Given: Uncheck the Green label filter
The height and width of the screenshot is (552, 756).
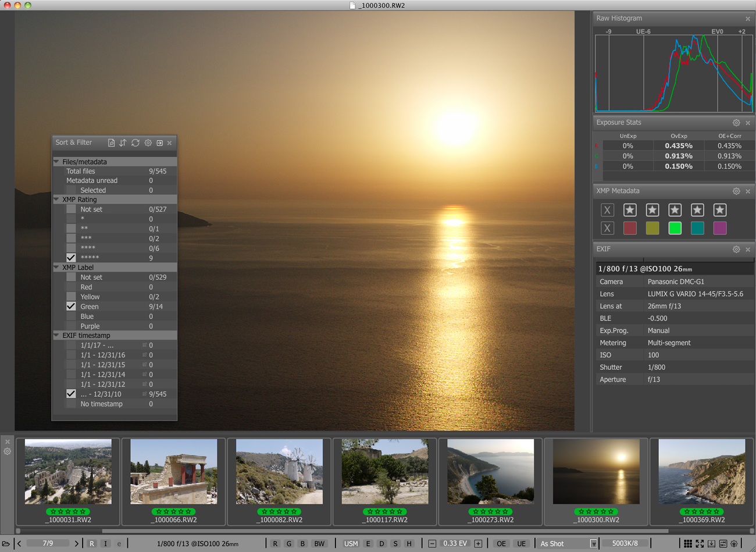Looking at the screenshot, I should tap(71, 307).
